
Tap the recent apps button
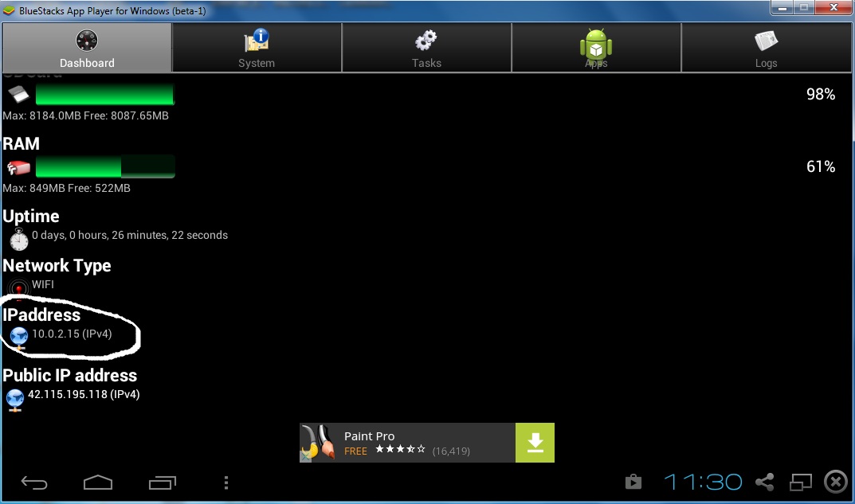[x=163, y=483]
